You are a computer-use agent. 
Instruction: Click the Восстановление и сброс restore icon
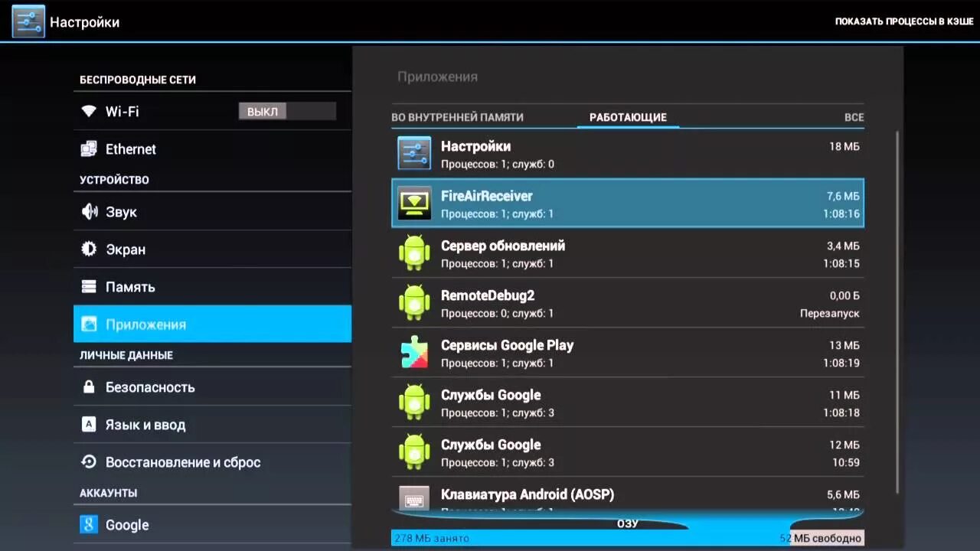click(x=89, y=462)
